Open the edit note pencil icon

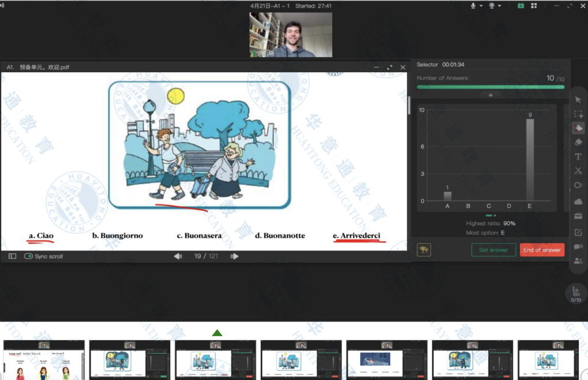(x=578, y=233)
